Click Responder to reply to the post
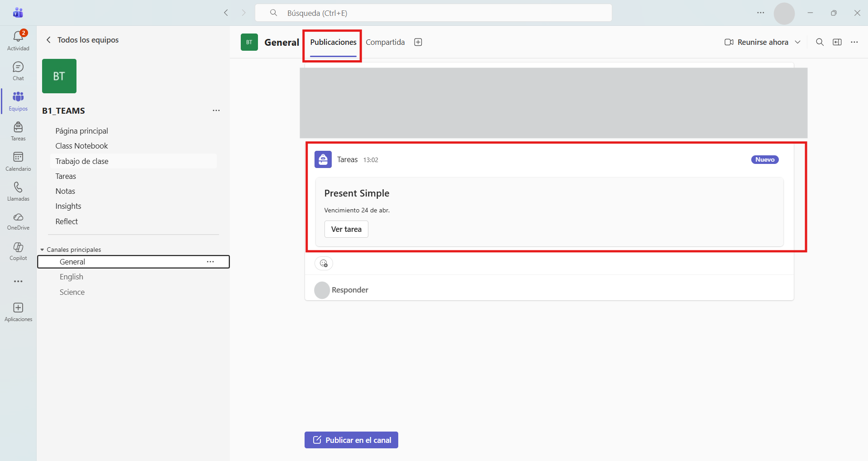This screenshot has width=868, height=461. point(350,290)
